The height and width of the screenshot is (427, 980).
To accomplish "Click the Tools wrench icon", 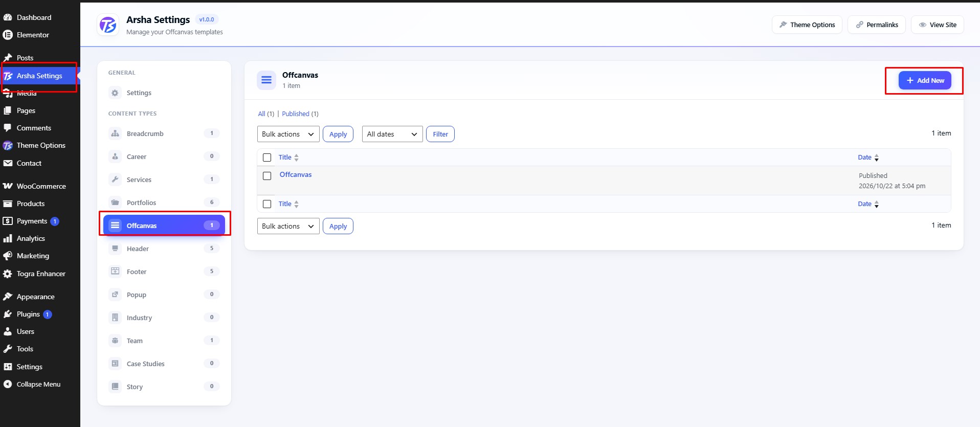I will [x=8, y=349].
